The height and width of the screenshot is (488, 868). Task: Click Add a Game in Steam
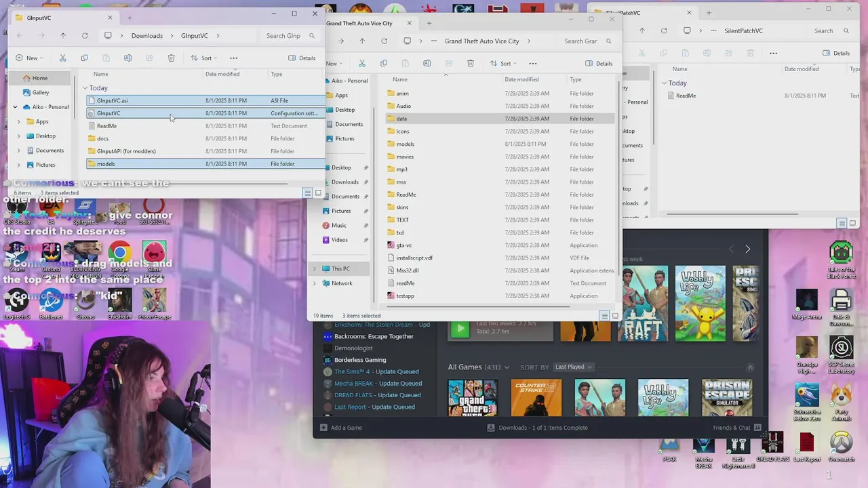341,428
